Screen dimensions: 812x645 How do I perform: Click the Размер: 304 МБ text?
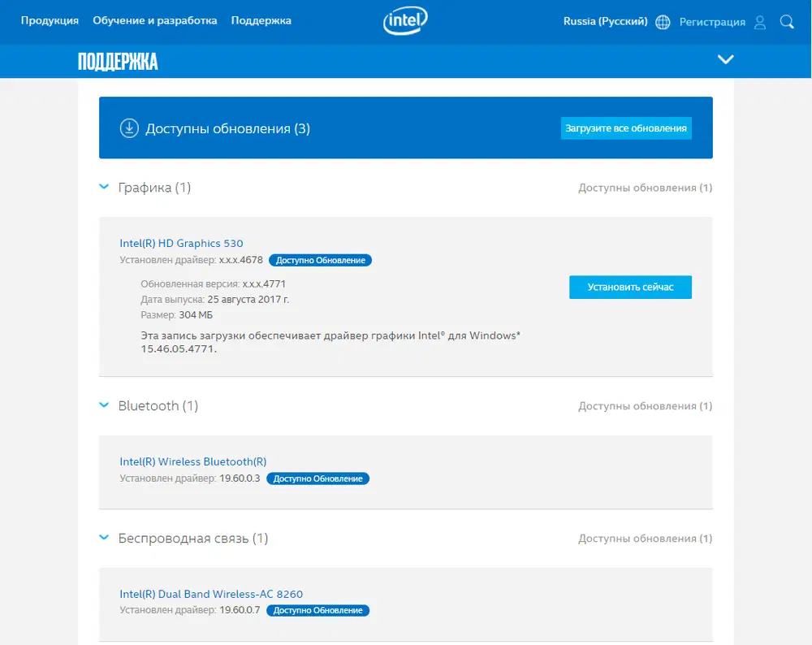(176, 315)
